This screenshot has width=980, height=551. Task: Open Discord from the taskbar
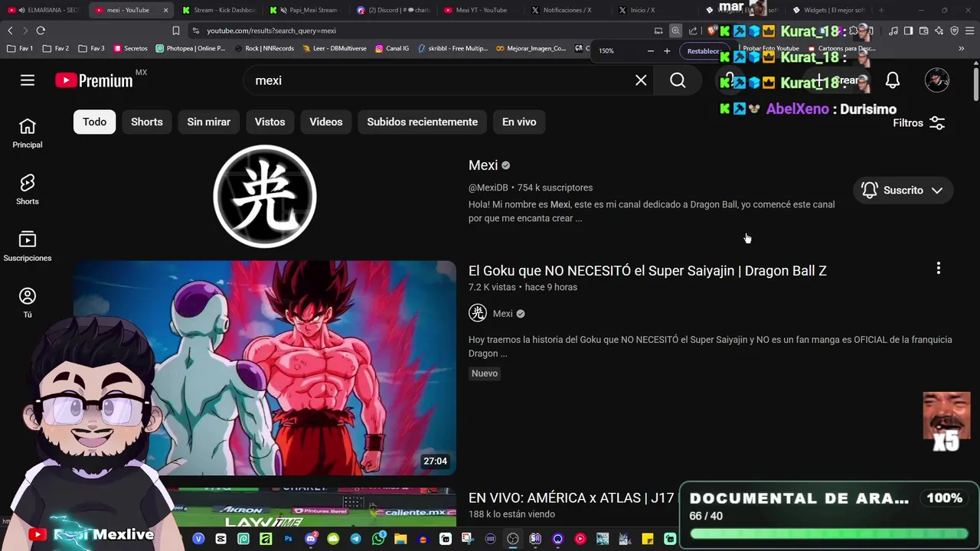coord(311,539)
